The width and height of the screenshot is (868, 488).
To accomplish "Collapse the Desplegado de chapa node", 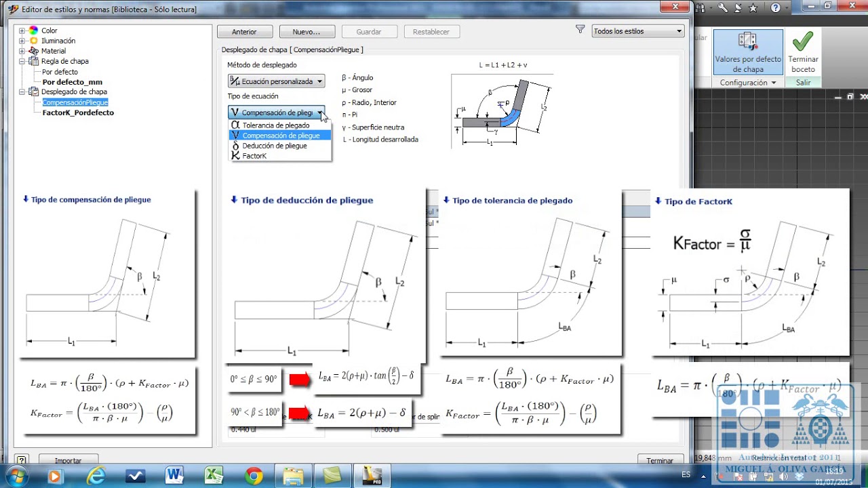I will click(22, 91).
